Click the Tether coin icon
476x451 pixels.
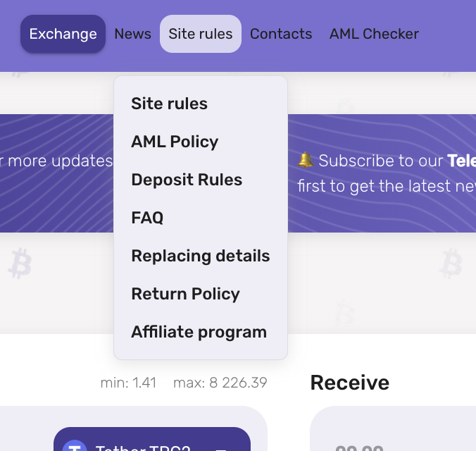click(x=74, y=447)
